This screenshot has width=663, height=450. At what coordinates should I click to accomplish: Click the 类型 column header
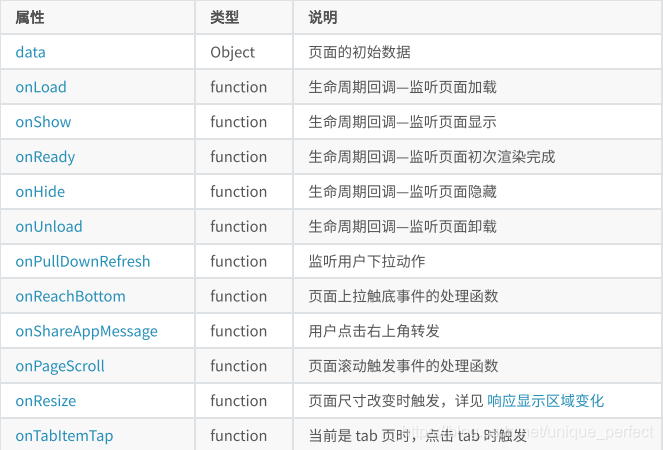pos(224,17)
